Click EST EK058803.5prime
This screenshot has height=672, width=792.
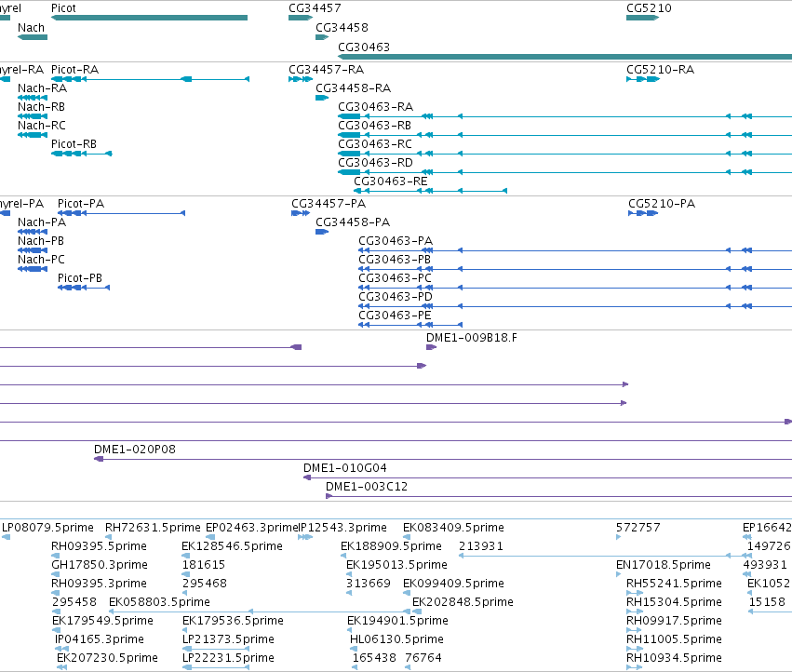click(260, 612)
